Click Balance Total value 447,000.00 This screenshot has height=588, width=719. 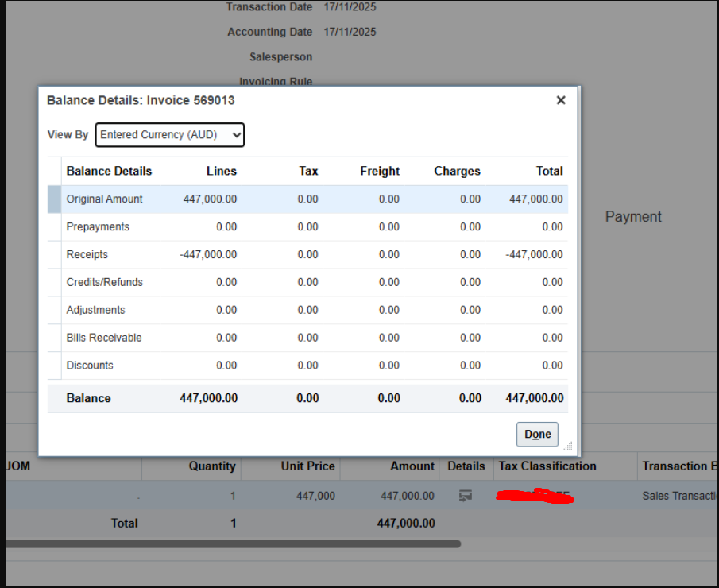tap(535, 398)
